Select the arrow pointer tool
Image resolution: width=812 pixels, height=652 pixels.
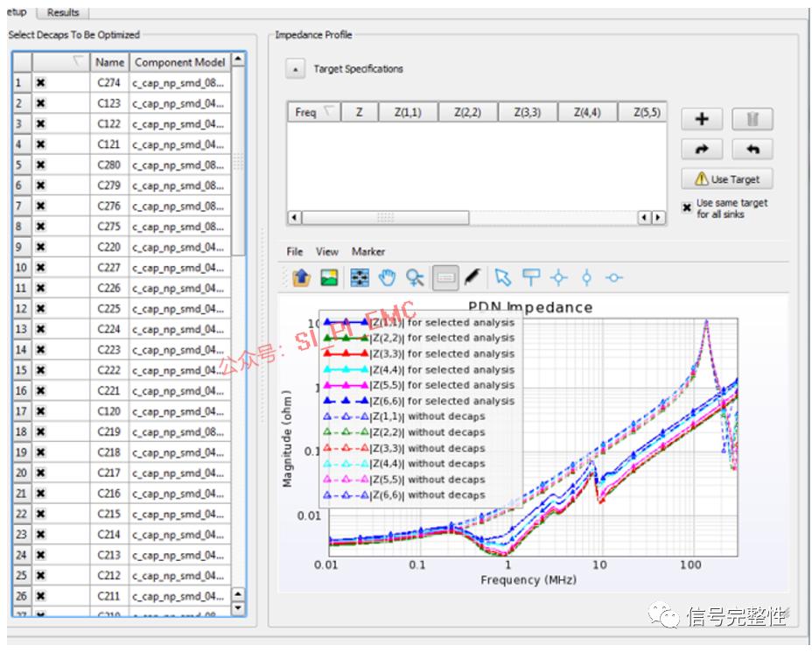point(501,277)
